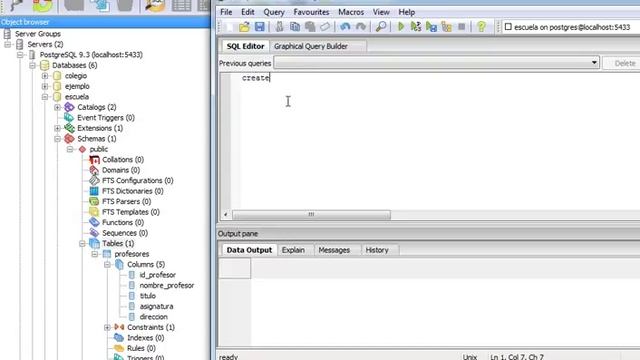This screenshot has height=360, width=640.
Task: Click the editor scrollbar left arrow
Action: pos(226,215)
